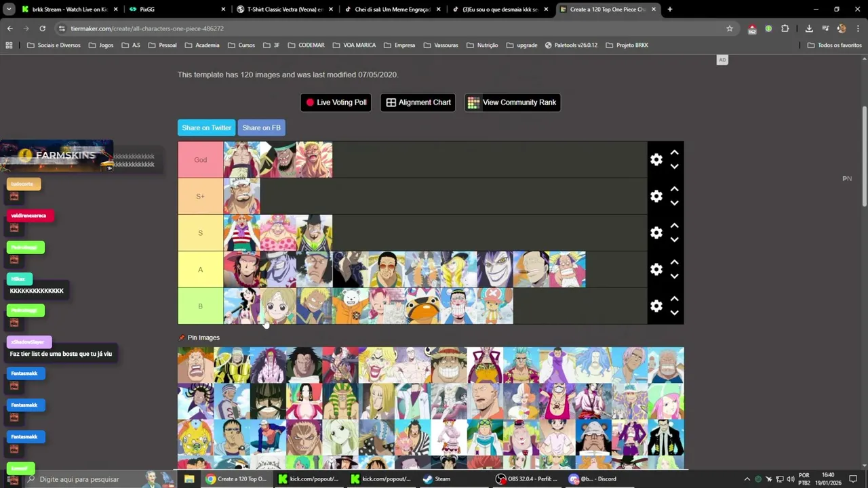Image resolution: width=868 pixels, height=488 pixels.
Task: Open Nutrição bookmark folder
Action: [x=481, y=45]
